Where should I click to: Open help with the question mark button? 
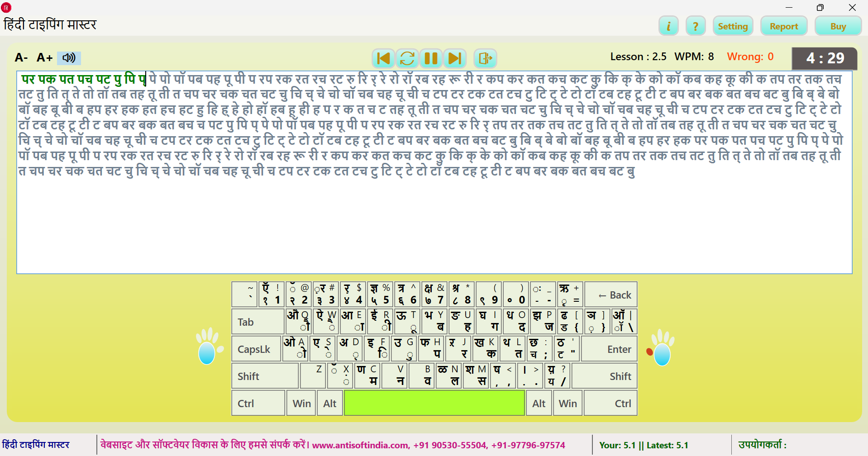point(696,26)
